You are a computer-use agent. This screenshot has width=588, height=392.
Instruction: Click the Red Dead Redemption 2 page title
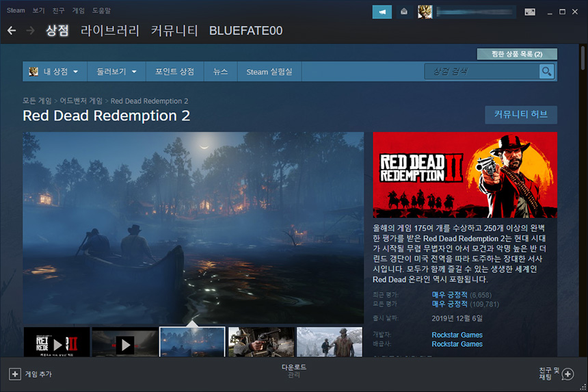(x=107, y=116)
